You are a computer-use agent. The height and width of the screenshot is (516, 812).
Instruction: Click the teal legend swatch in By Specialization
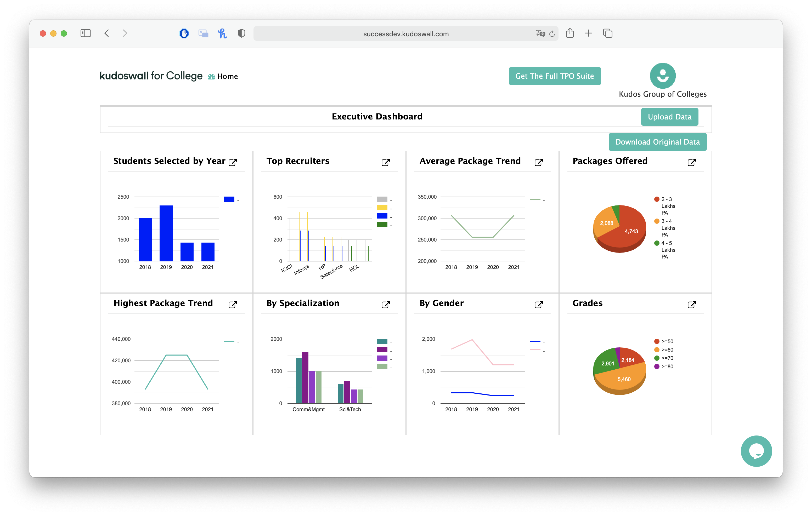point(382,341)
